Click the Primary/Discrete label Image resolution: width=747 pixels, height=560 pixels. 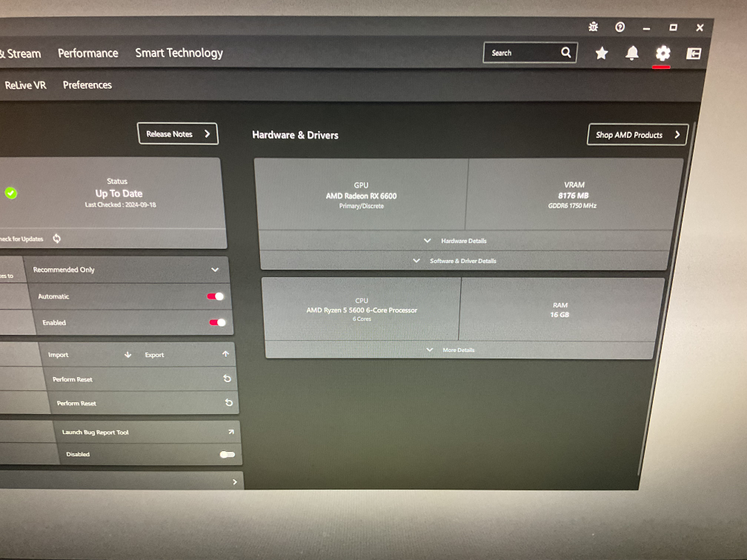[x=361, y=206]
